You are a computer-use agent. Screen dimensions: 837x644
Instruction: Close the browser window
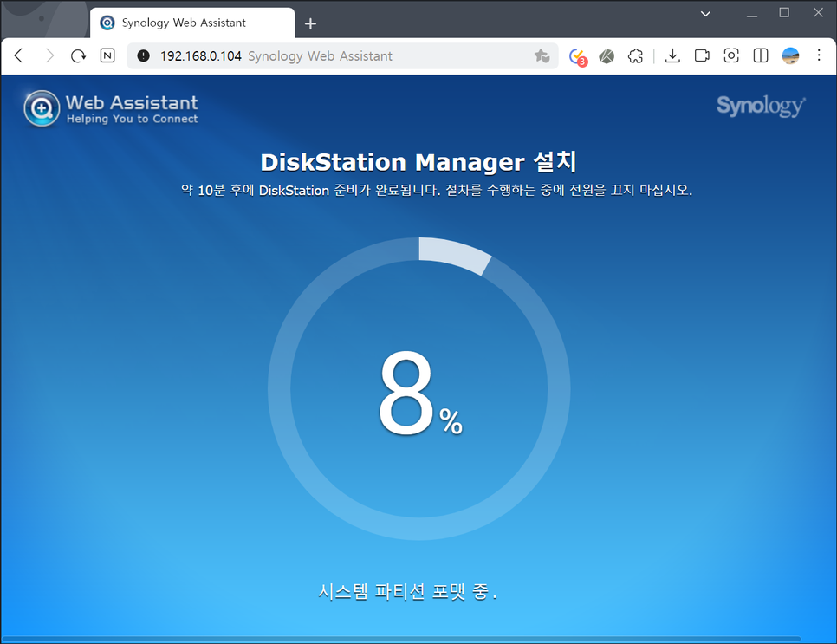818,13
